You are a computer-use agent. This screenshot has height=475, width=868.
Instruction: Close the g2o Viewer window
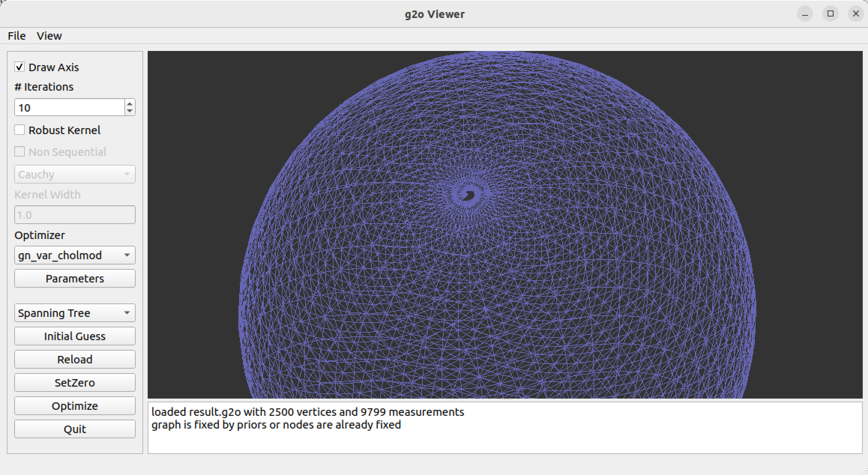pyautogui.click(x=856, y=14)
